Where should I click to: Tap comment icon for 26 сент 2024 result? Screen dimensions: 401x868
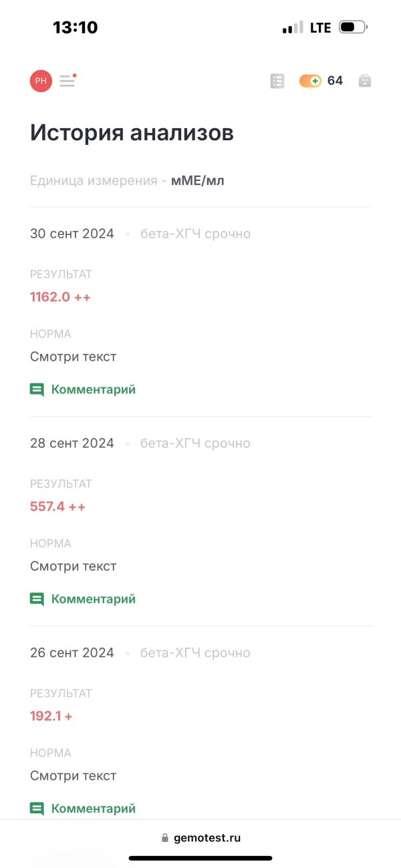[x=37, y=809]
